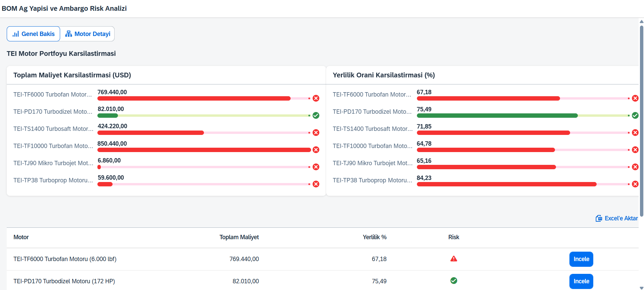Click the 82.010,00 table cell
This screenshot has width=644, height=290.
[246, 281]
